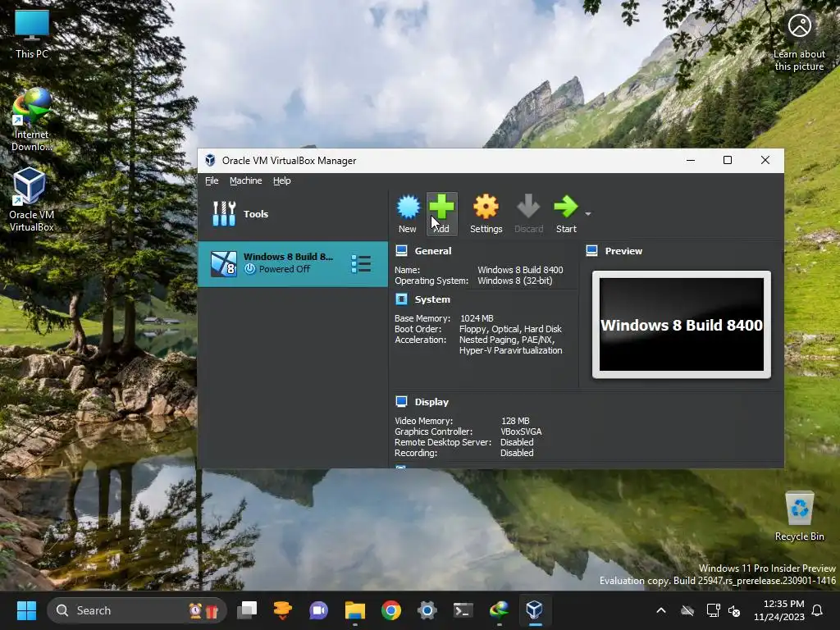This screenshot has height=630, width=840.
Task: Click the System section header
Action: coord(432,299)
